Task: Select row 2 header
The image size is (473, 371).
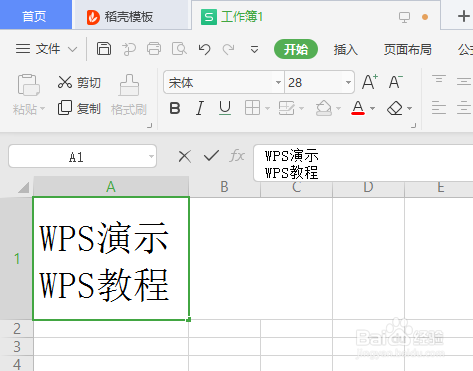Action: [17, 329]
